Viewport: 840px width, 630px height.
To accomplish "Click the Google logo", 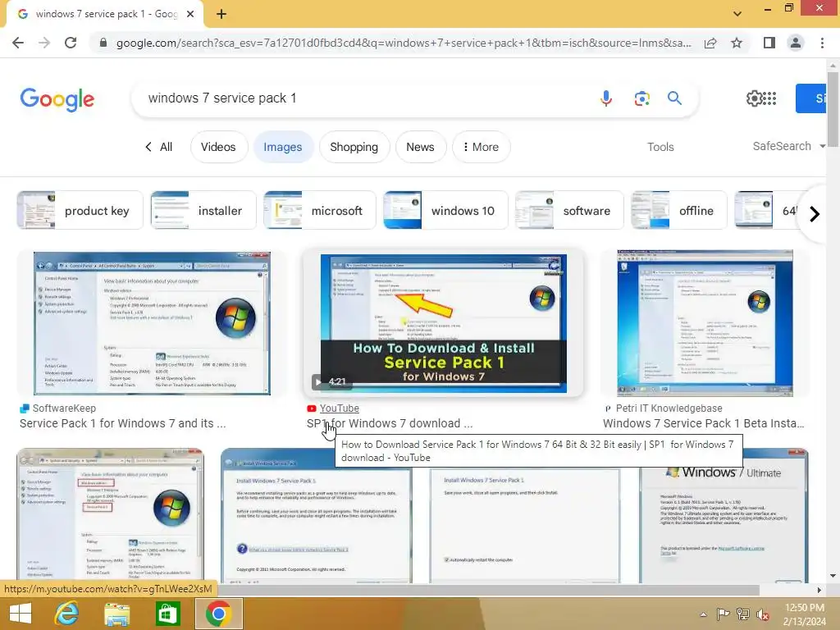I will pos(57,99).
